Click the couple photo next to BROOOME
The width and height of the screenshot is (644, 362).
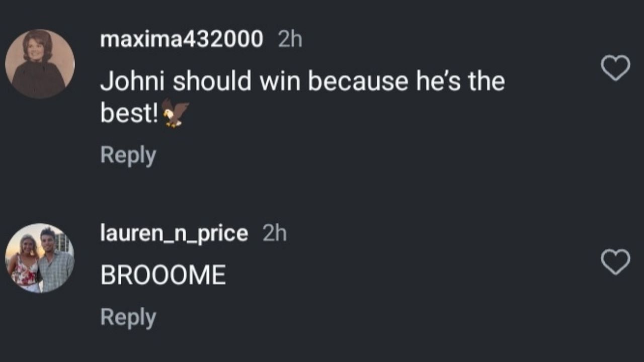40,258
